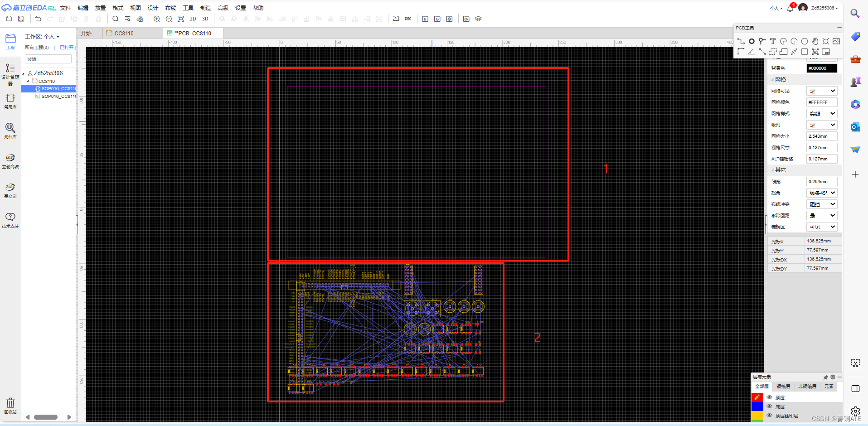Image resolution: width=868 pixels, height=426 pixels.
Task: Pin the 层与元素 panel
Action: click(x=825, y=377)
